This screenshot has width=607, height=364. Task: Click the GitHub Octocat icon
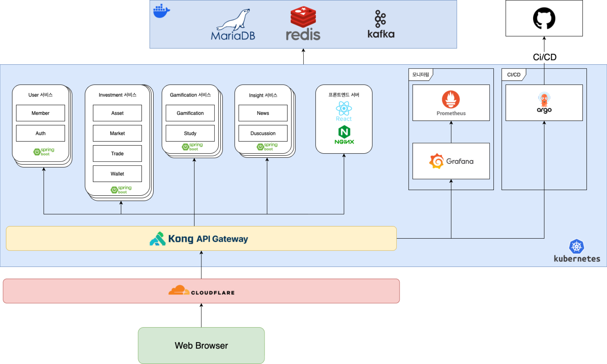pyautogui.click(x=544, y=18)
